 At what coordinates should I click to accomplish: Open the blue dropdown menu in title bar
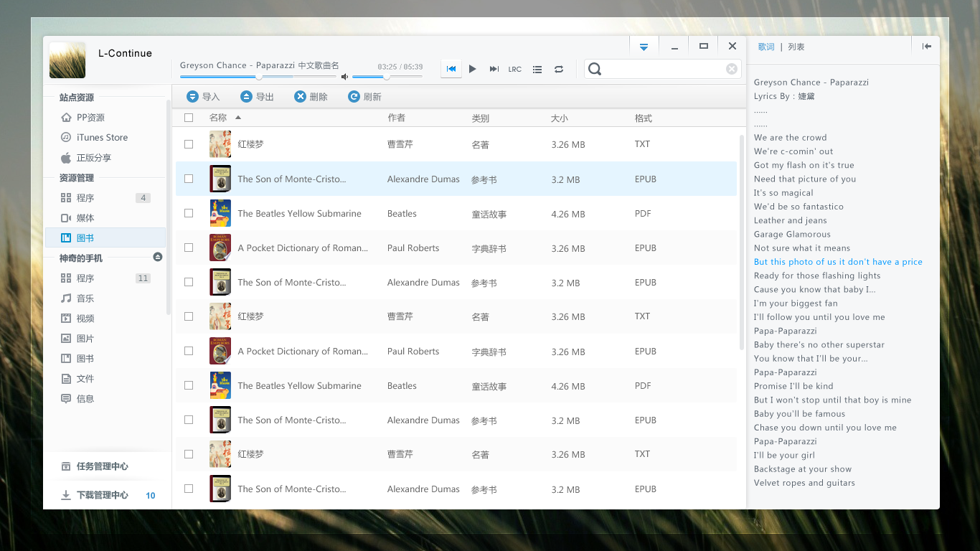click(644, 47)
